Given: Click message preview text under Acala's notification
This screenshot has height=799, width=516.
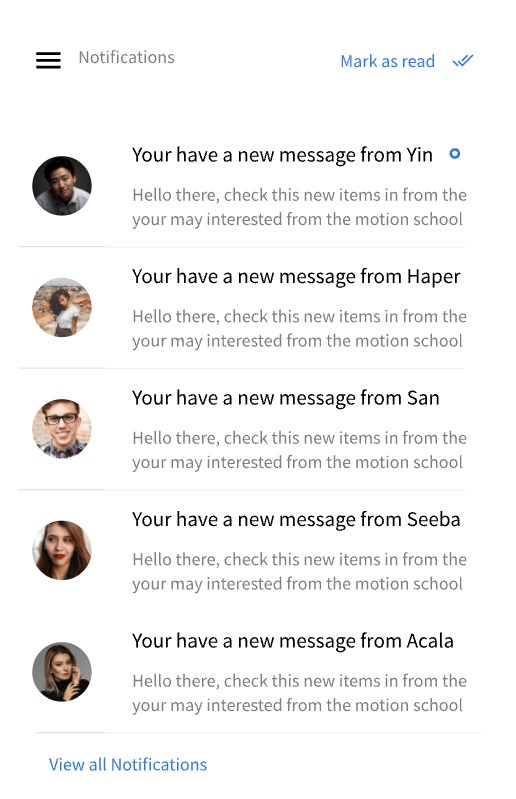Looking at the screenshot, I should tap(300, 693).
